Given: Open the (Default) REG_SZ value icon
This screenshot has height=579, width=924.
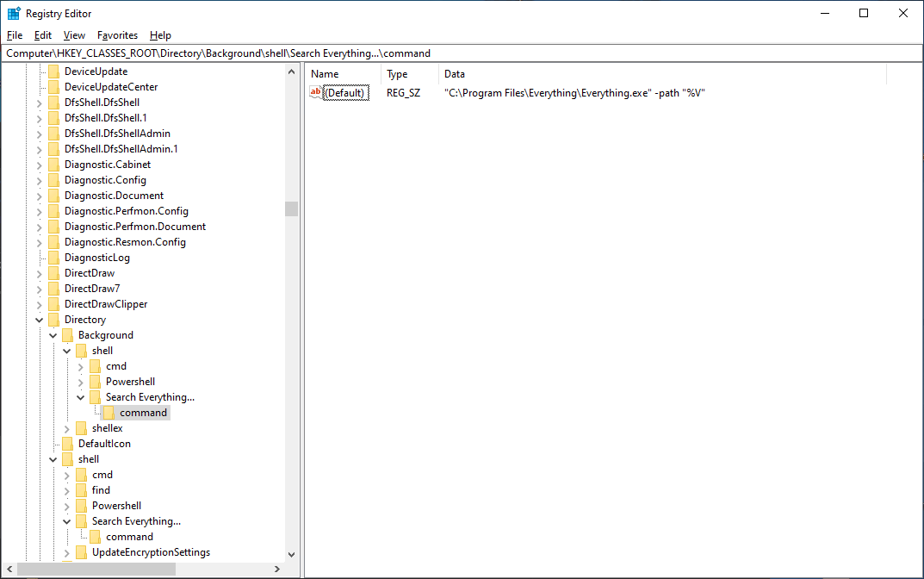Looking at the screenshot, I should [x=316, y=92].
